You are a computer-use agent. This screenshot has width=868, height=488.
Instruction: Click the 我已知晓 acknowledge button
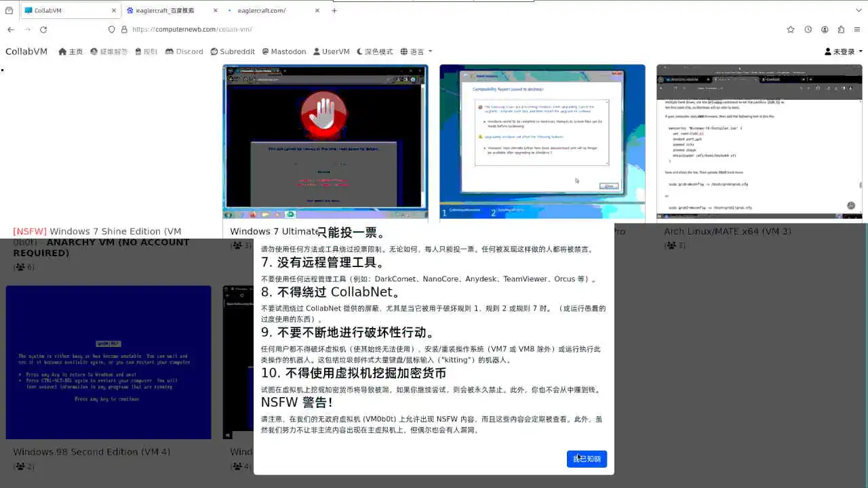[x=587, y=459]
